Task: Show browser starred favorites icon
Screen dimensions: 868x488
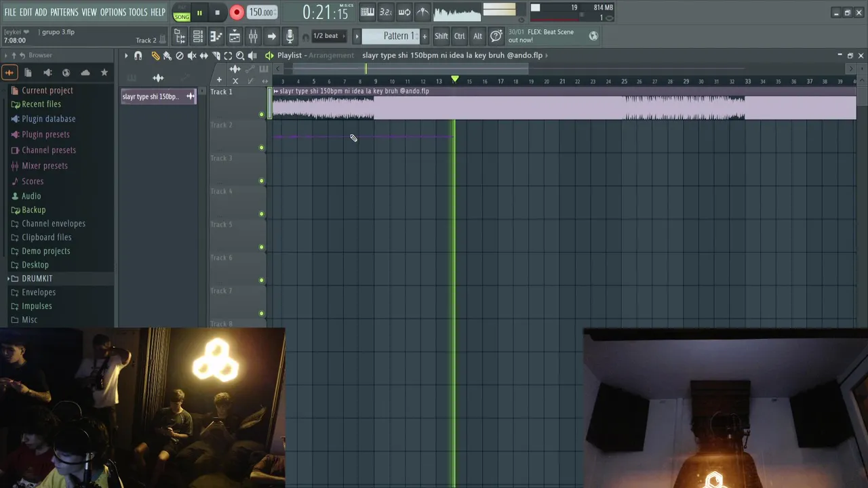Action: (x=104, y=73)
